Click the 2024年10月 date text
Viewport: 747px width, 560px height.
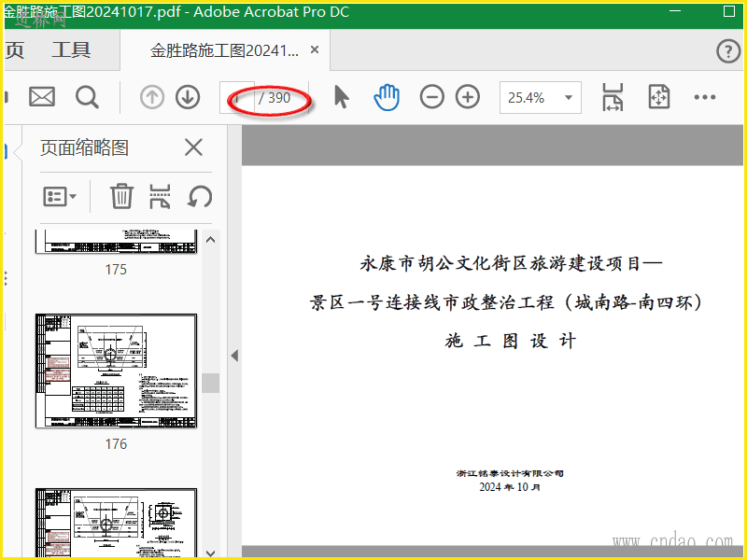click(x=510, y=486)
